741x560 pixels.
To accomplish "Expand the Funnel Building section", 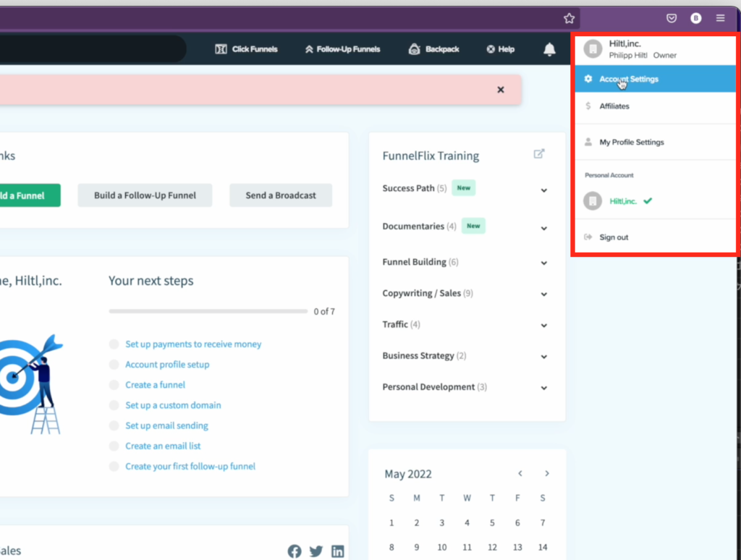I will [544, 263].
